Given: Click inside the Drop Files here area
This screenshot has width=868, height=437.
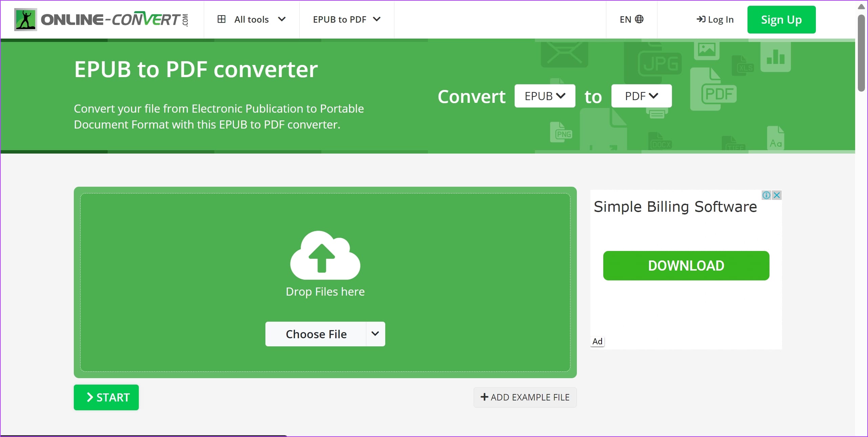Looking at the screenshot, I should click(324, 292).
